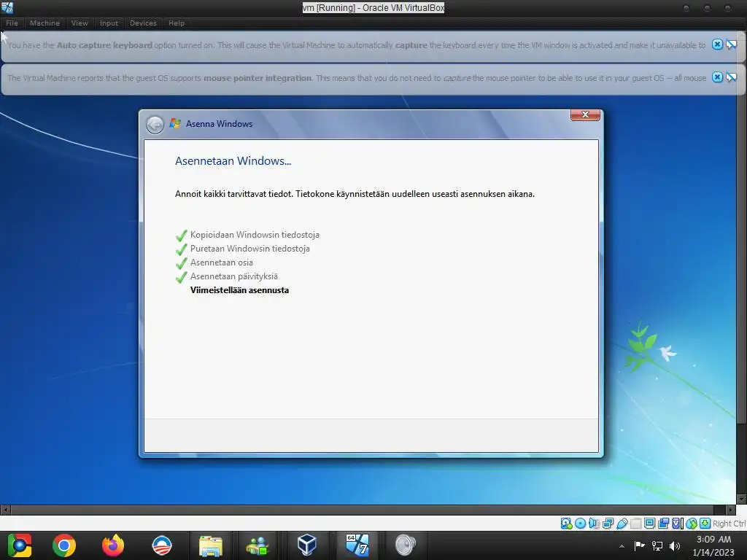The height and width of the screenshot is (560, 747).
Task: Click the vertical scrollbar down arrow
Action: (x=741, y=499)
